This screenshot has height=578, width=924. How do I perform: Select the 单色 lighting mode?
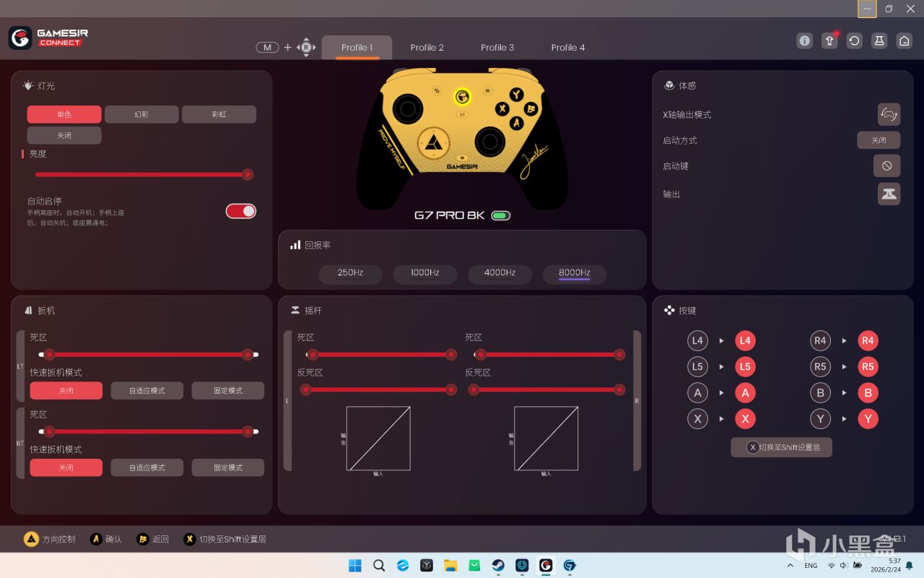64,114
